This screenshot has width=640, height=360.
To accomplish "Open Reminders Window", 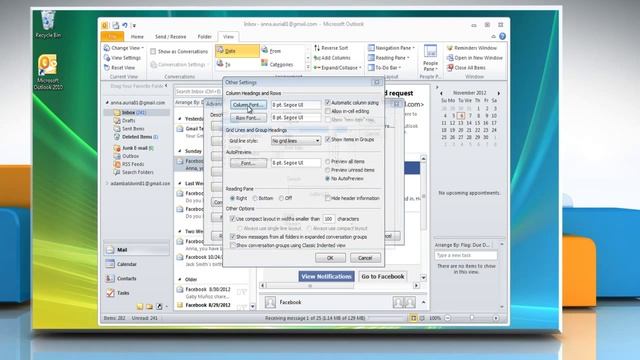I will (472, 48).
